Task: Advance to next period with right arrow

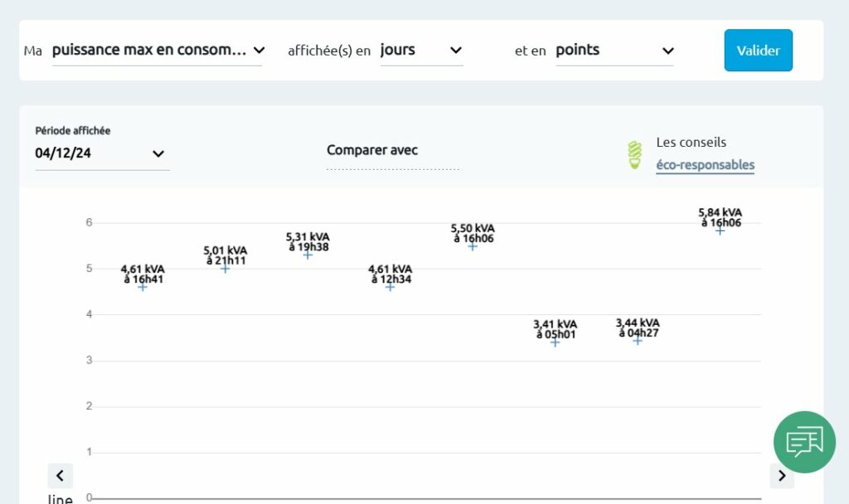Action: [x=782, y=476]
